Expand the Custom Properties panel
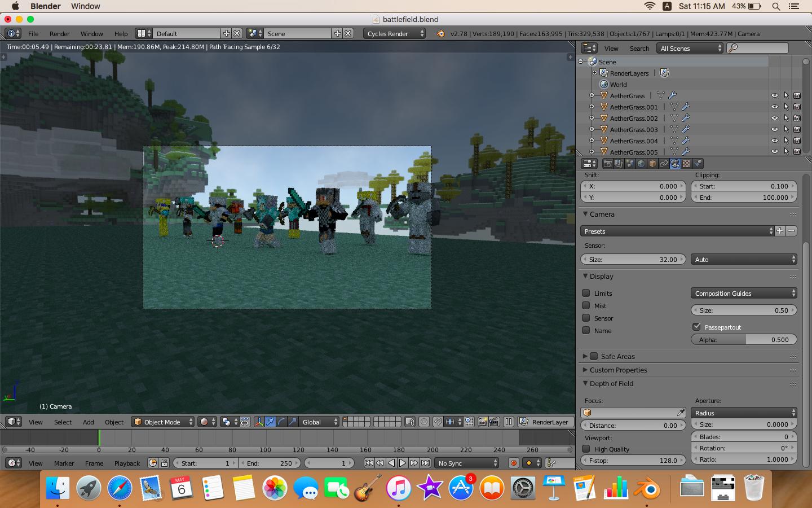Viewport: 812px width, 508px height. click(x=585, y=370)
